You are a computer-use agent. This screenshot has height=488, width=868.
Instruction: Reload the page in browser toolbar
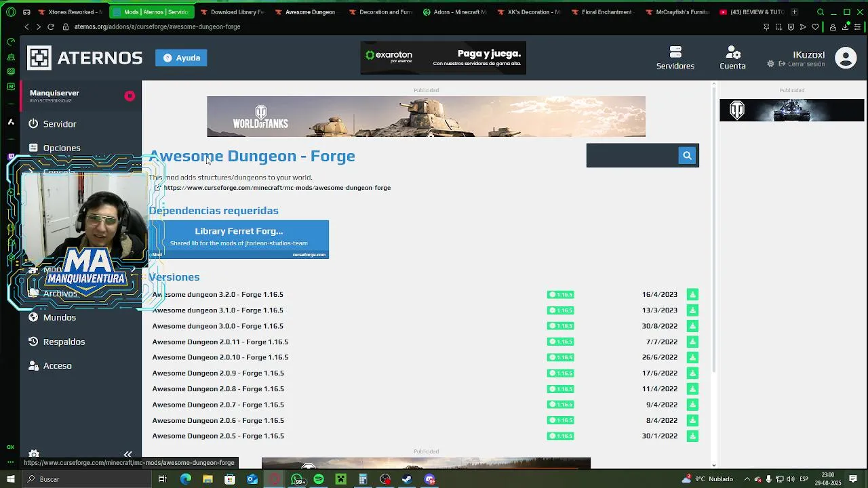point(50,26)
